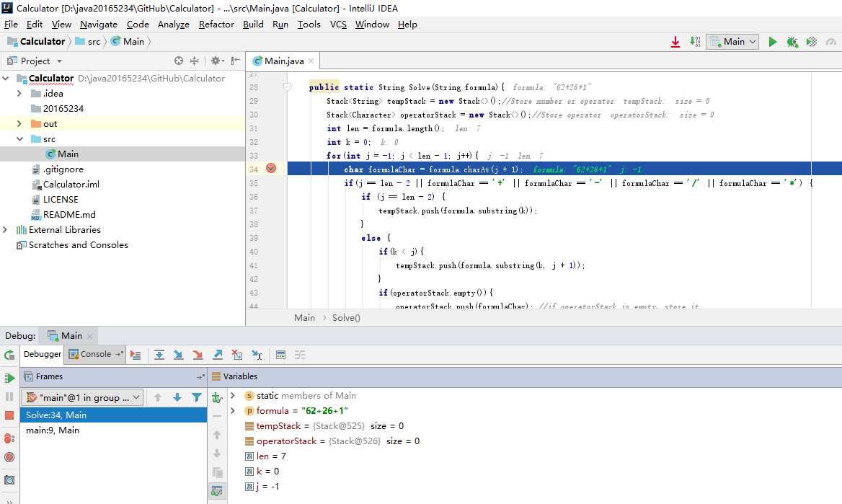842x504 pixels.
Task: Expand the .idea folder
Action: click(x=20, y=94)
